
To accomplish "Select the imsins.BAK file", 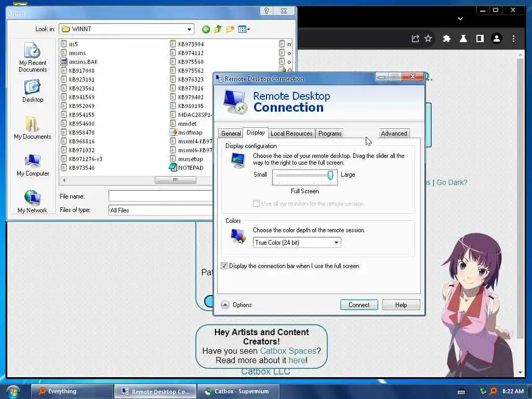I will [x=79, y=62].
